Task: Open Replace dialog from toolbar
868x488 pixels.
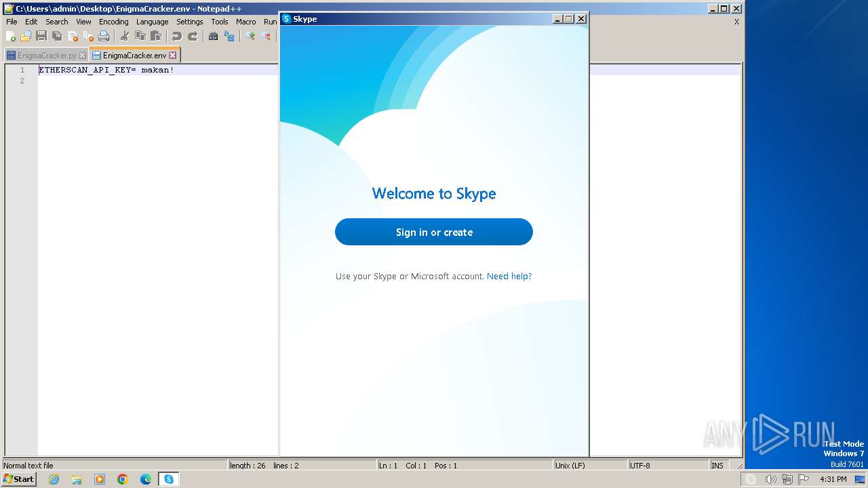Action: tap(229, 36)
